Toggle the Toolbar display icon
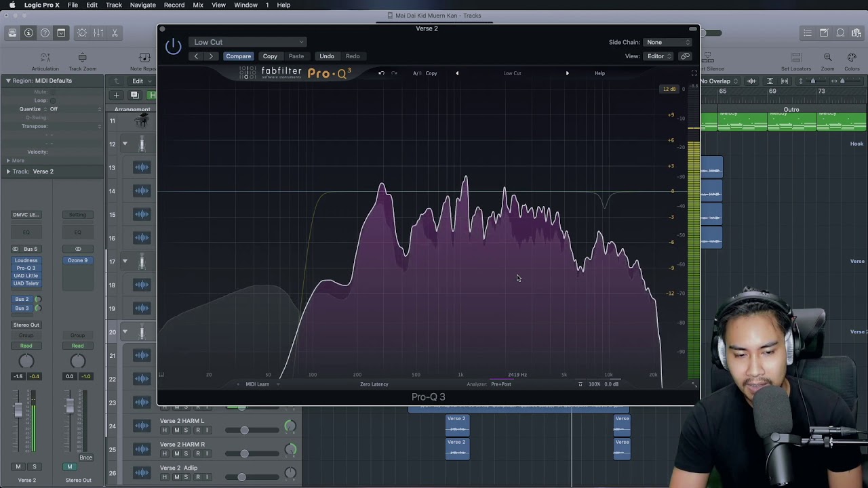This screenshot has height=488, width=868. [x=61, y=33]
